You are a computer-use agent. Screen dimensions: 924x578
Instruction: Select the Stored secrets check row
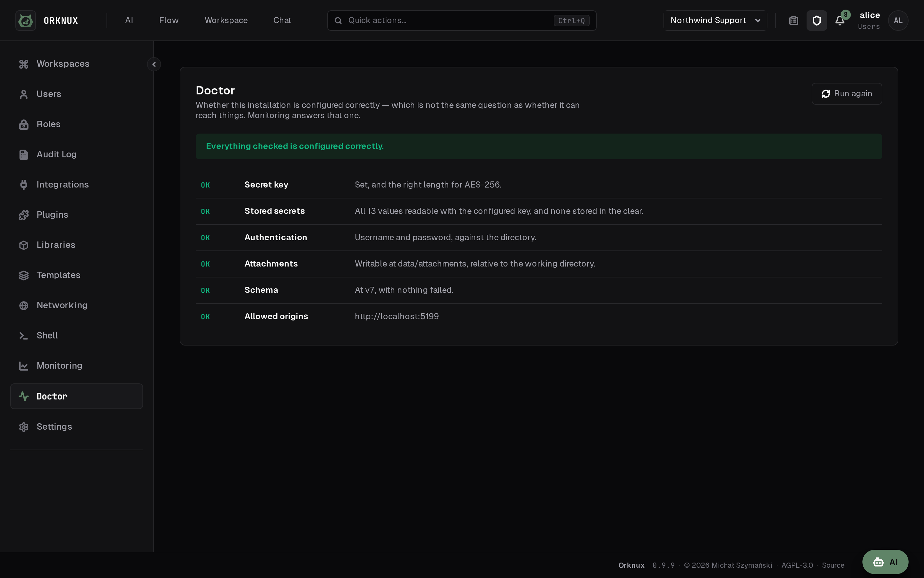[539, 211]
